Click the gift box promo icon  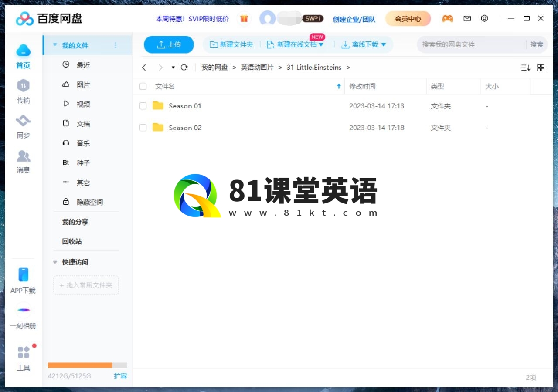(x=244, y=19)
